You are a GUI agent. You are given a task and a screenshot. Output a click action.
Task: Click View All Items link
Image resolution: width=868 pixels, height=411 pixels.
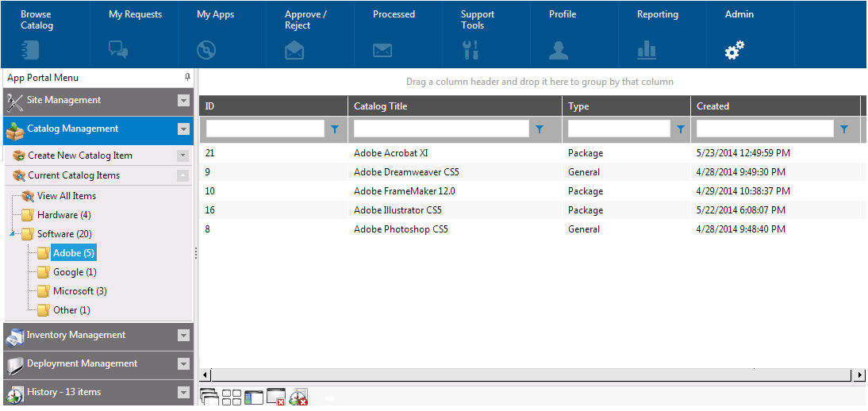66,196
